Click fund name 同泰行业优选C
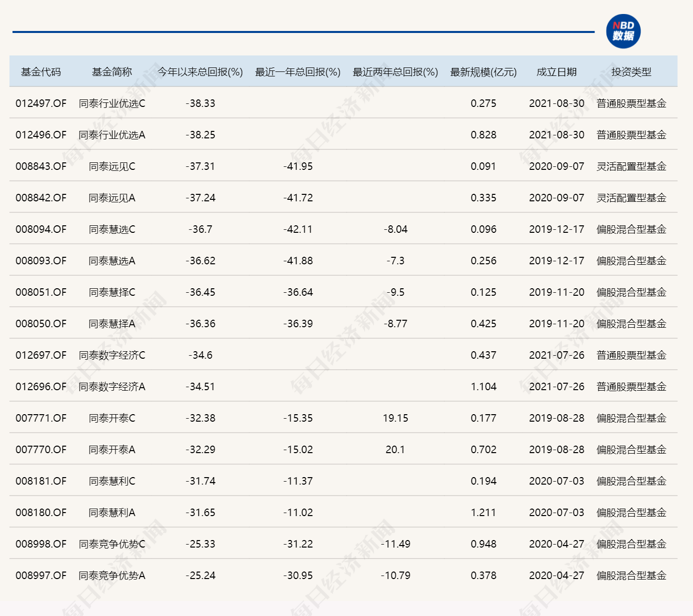This screenshot has width=693, height=616. (112, 103)
